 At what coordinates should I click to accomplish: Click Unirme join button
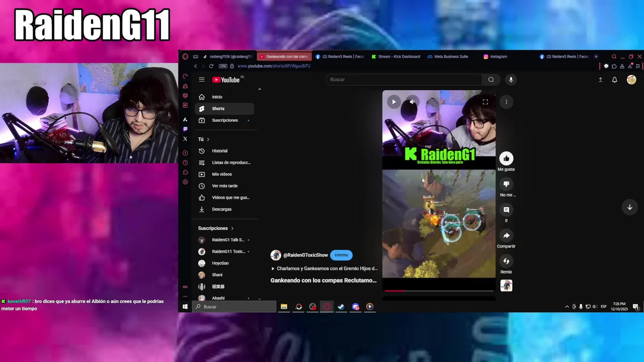pos(341,255)
